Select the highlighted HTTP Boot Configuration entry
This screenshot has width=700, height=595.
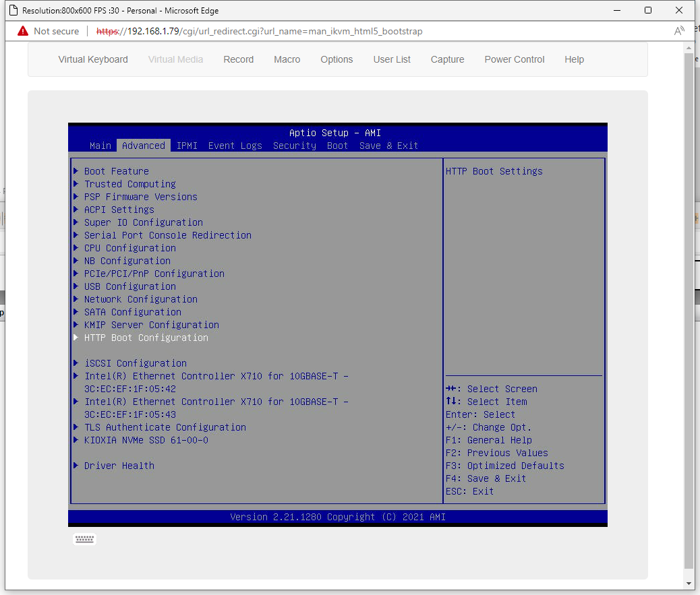146,338
